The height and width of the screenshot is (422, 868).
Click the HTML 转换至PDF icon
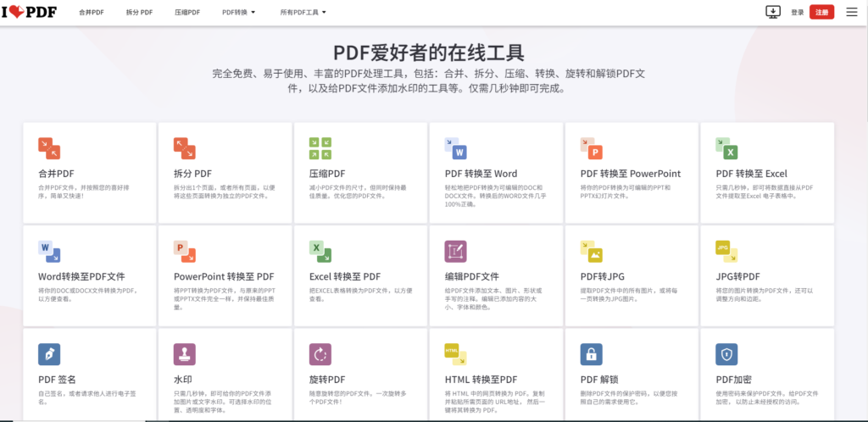pos(455,354)
